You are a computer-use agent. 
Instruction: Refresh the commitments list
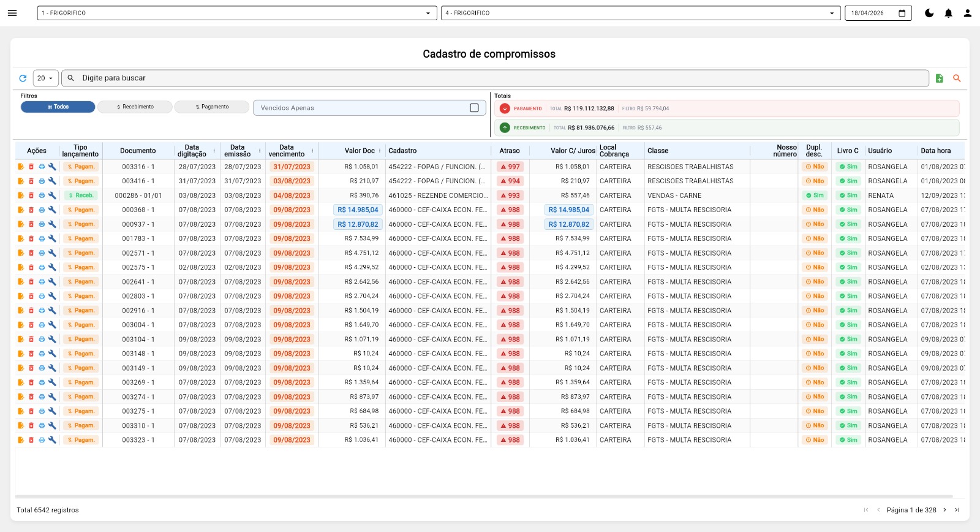pos(23,78)
